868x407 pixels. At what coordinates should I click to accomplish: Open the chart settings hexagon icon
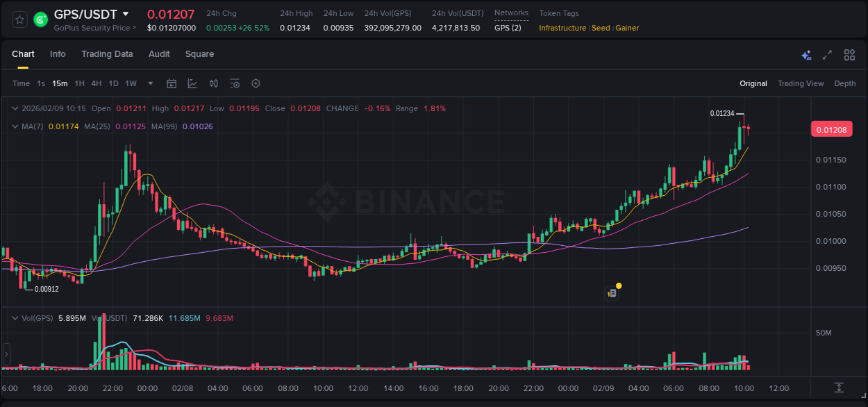tap(256, 83)
